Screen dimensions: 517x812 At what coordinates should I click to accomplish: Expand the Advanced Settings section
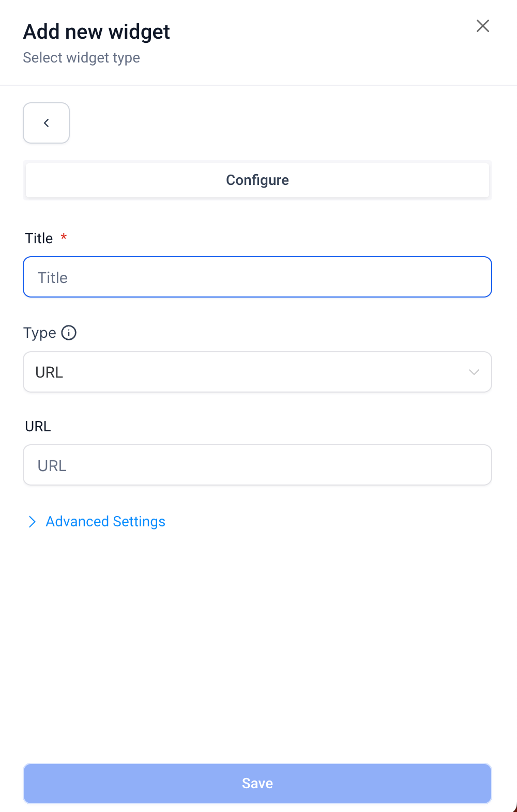click(105, 522)
